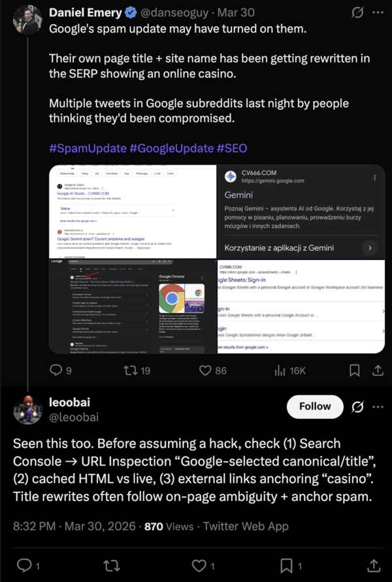Image resolution: width=392 pixels, height=582 pixels.
Task: Open Grok icon beside Follow button
Action: click(x=357, y=407)
